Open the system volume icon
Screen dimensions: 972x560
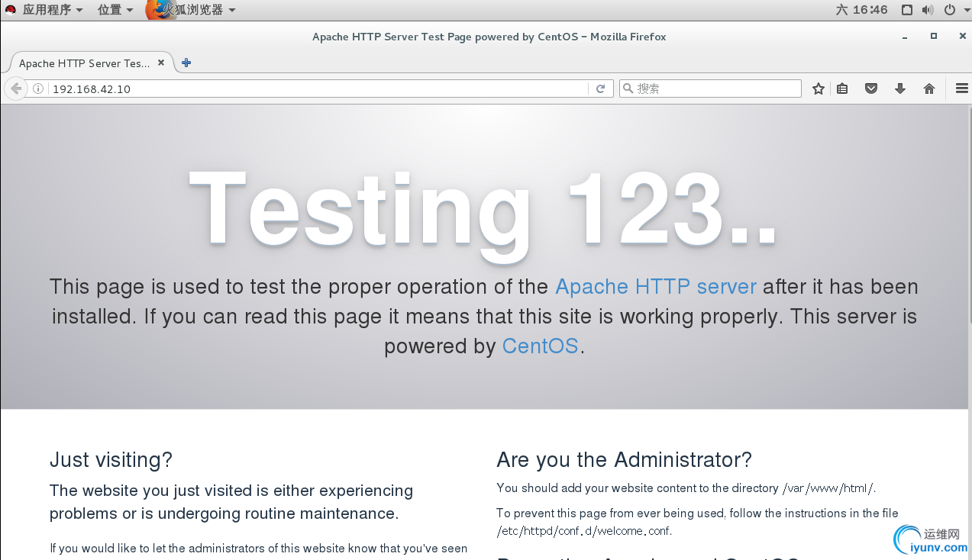click(928, 10)
